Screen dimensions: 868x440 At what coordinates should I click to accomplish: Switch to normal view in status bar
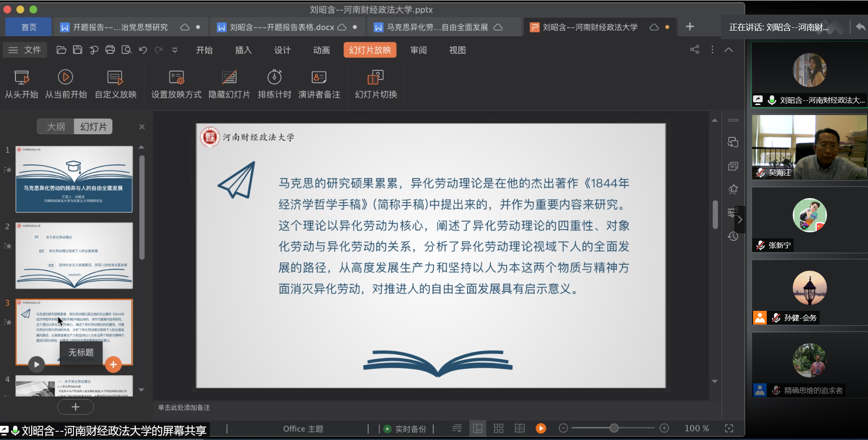478,428
